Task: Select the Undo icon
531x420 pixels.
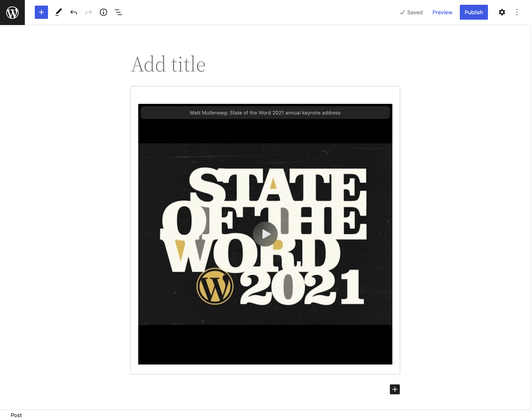Action: [x=74, y=12]
